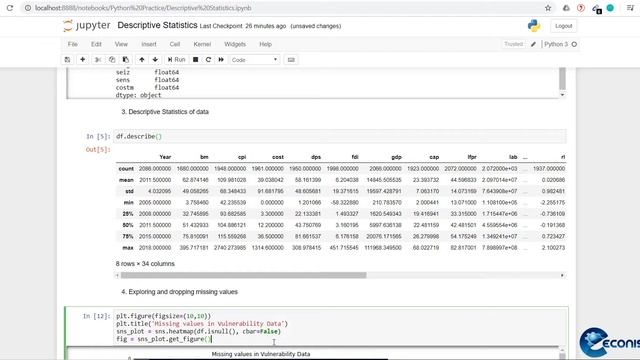Interrupt the kernel with the stop icon
Screen dimensions: 640x360
coord(196,60)
